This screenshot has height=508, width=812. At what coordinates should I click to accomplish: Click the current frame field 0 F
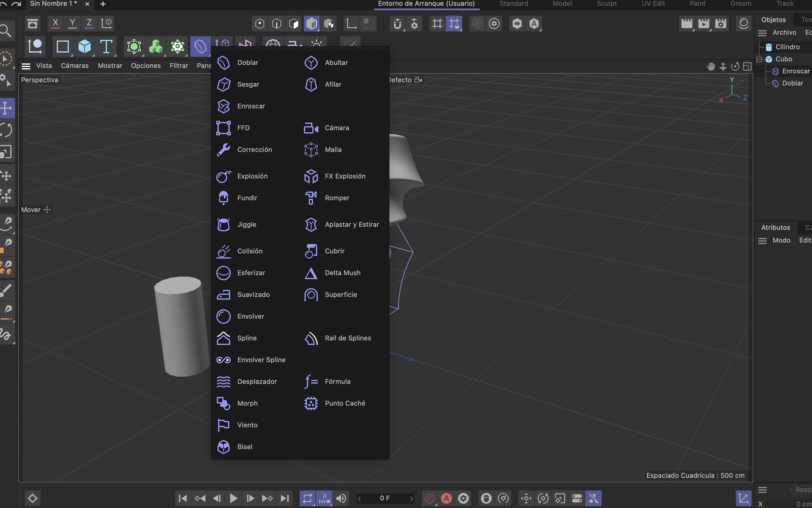pos(385,498)
